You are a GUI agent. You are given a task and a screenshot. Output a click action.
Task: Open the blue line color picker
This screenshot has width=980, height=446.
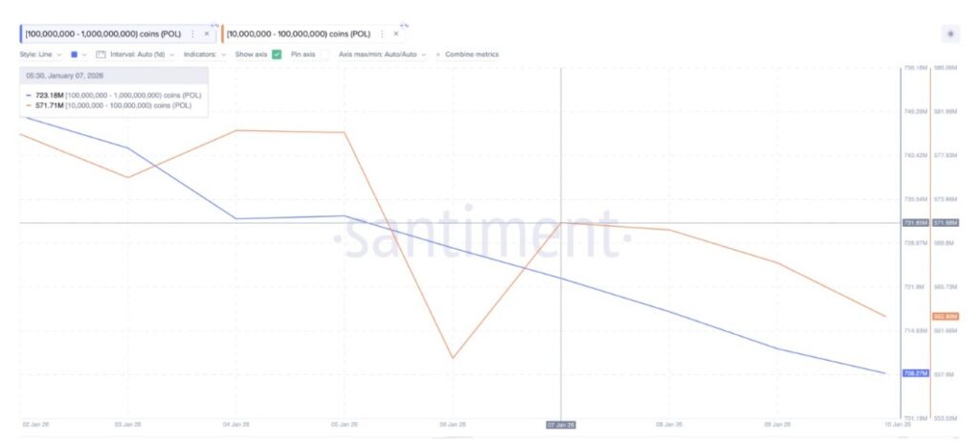75,55
